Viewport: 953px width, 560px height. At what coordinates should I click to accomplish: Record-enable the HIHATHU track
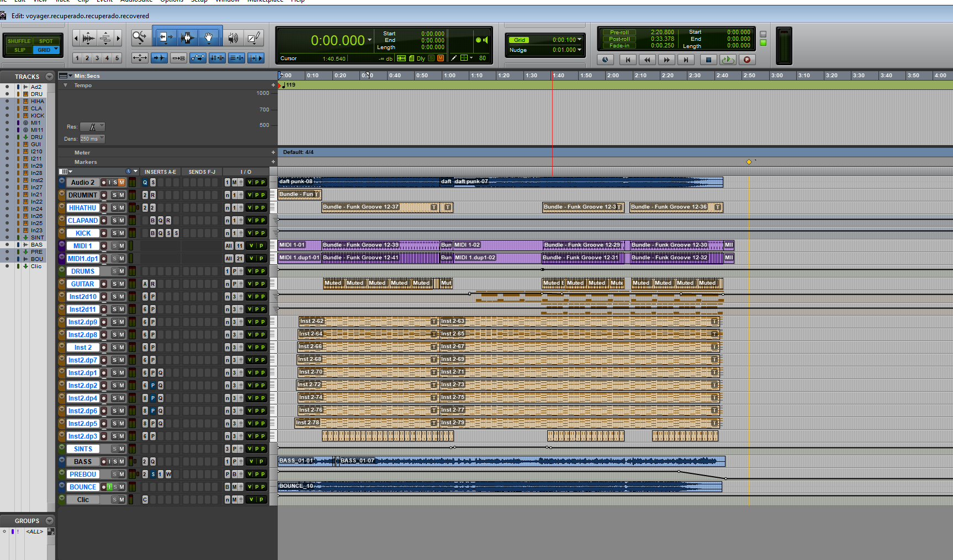click(104, 208)
